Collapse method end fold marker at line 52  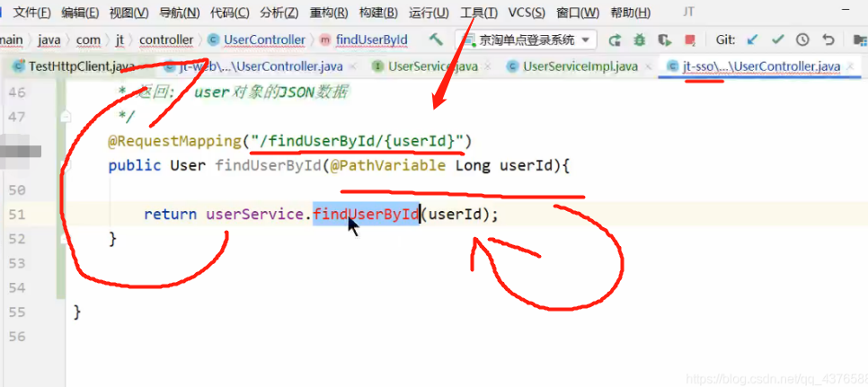[x=66, y=239]
